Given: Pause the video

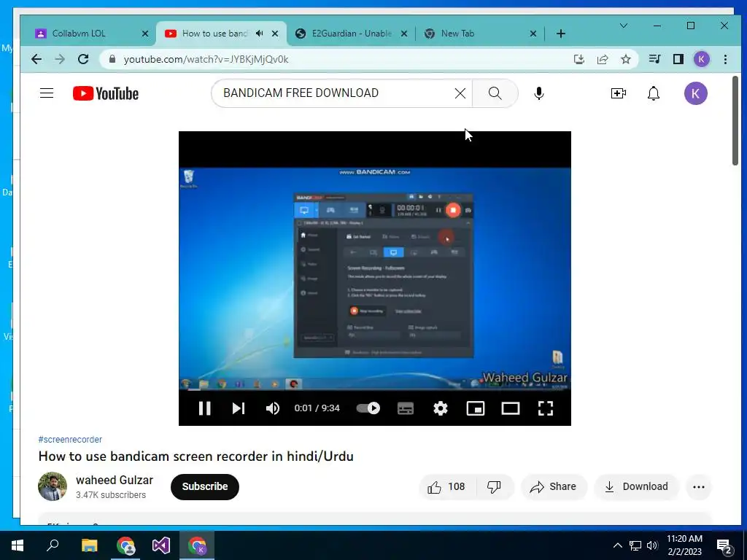Looking at the screenshot, I should pyautogui.click(x=204, y=408).
